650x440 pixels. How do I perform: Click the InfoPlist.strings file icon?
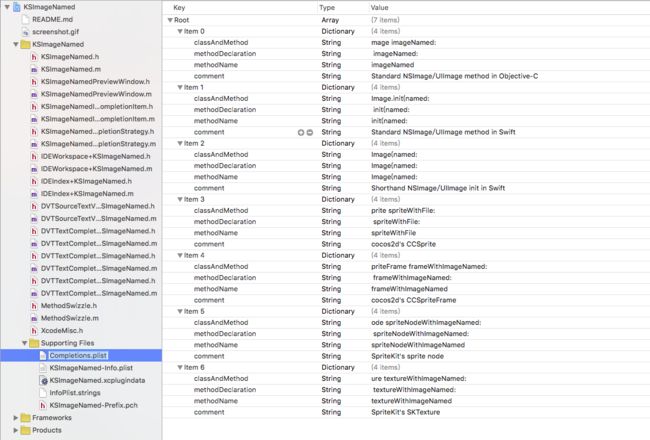pyautogui.click(x=43, y=393)
